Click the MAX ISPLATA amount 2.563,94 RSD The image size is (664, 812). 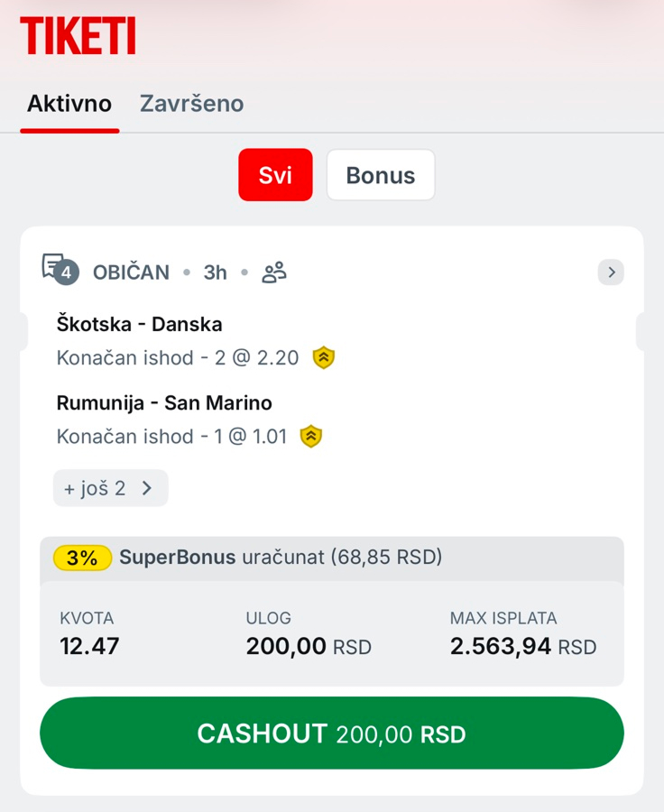pos(523,646)
